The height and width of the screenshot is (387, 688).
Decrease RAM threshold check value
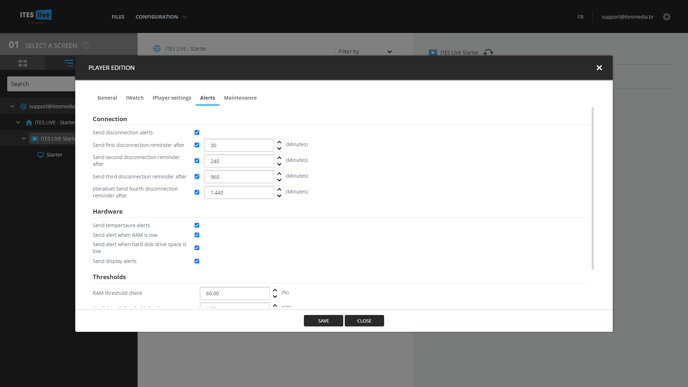point(275,297)
